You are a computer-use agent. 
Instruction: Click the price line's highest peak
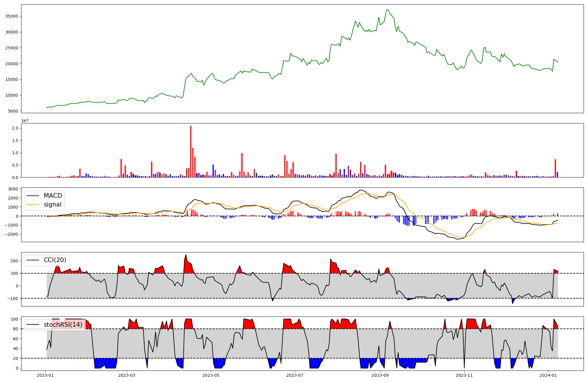387,9
